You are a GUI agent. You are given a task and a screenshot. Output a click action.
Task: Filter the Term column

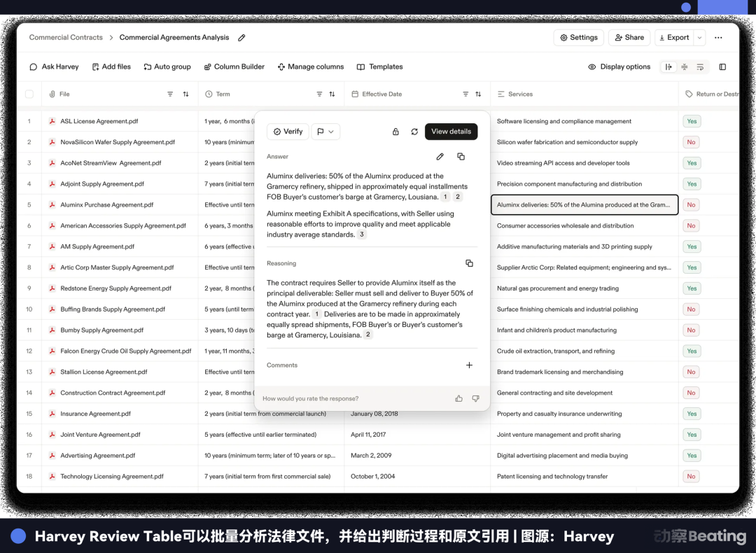[319, 94]
